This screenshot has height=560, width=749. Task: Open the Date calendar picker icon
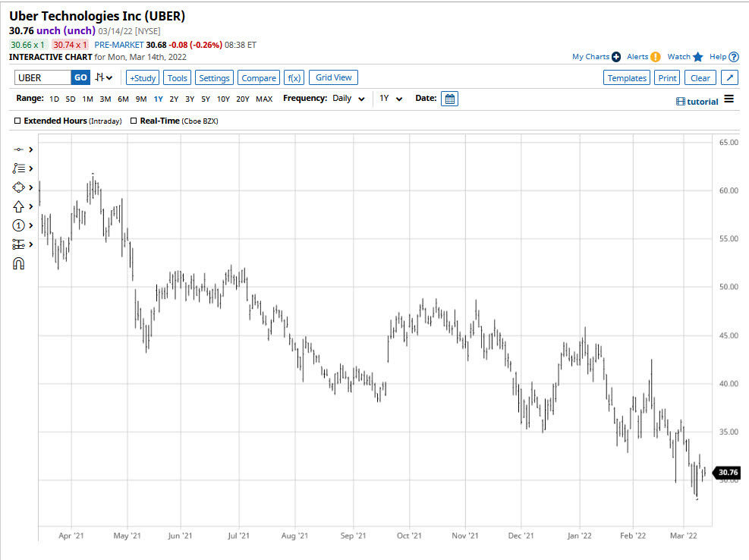click(449, 99)
